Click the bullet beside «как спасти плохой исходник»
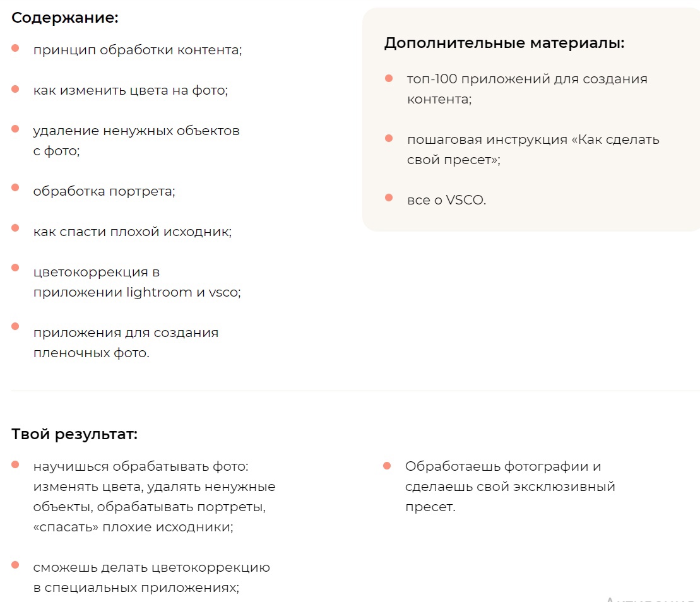Screen dimensions: 700x602 (14, 227)
